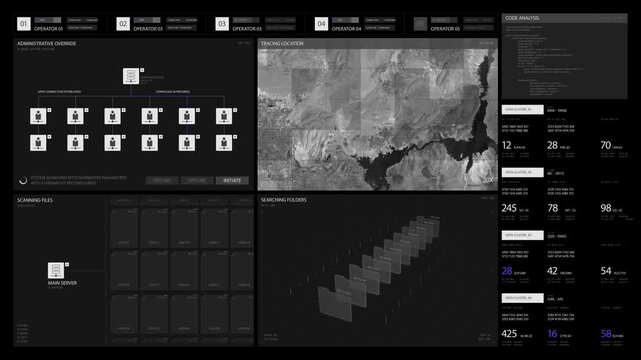The width and height of the screenshot is (641, 360).
Task: Click the Data Cluster button above value 12
Action: tap(522, 110)
